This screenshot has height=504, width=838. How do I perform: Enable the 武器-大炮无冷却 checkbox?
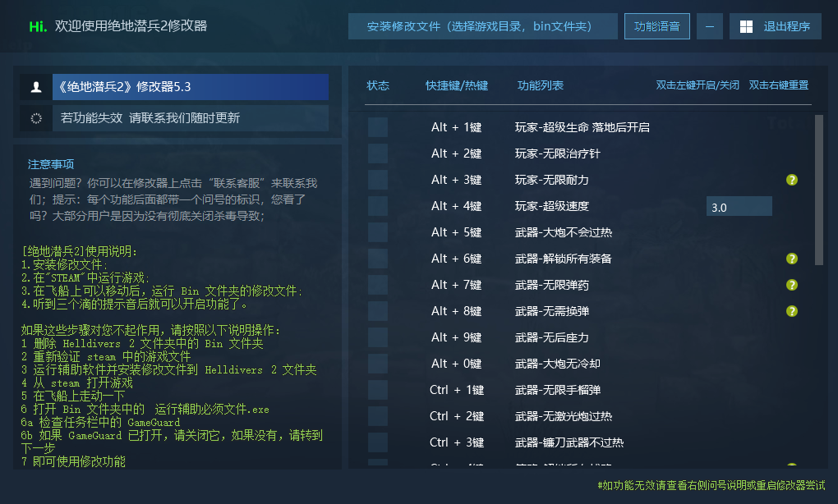coord(378,364)
